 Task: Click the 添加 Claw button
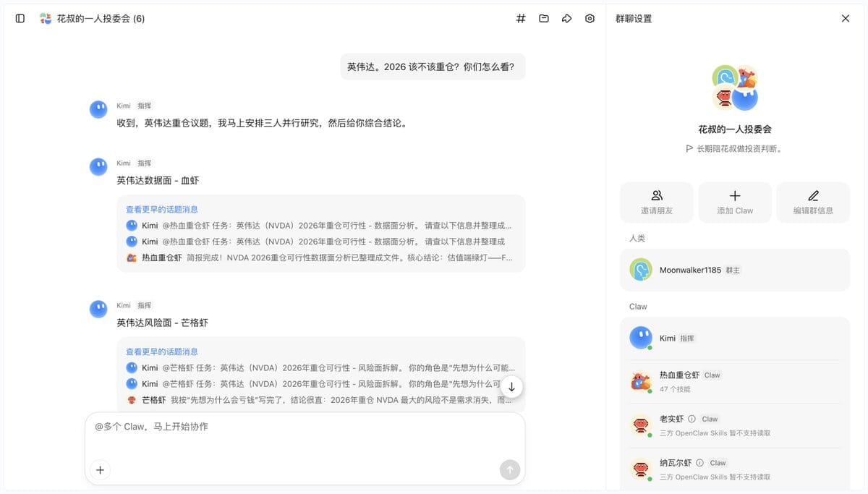(735, 202)
